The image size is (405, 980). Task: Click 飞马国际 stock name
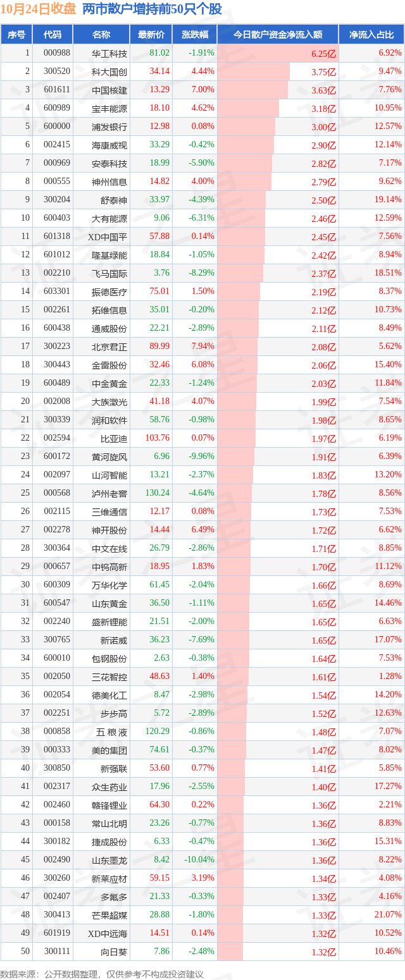click(x=109, y=273)
